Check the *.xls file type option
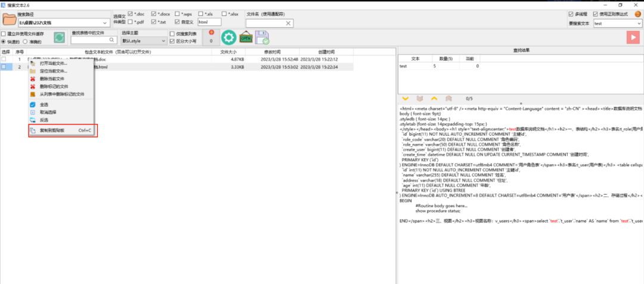644x284 pixels. point(200,14)
